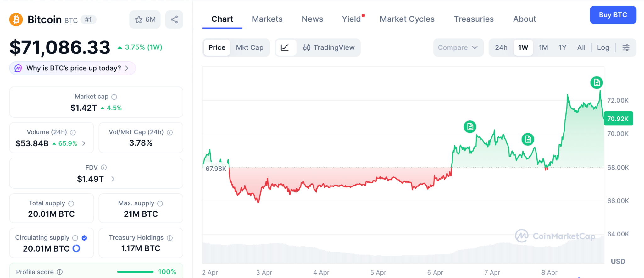Click the Profile score progress bar
This screenshot has height=278, width=644.
(135, 272)
